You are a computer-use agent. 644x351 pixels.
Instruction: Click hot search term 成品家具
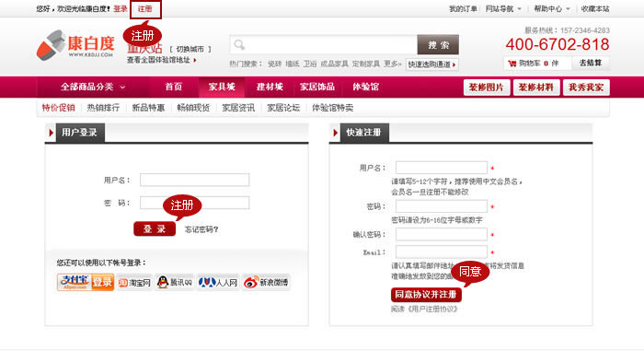(334, 64)
